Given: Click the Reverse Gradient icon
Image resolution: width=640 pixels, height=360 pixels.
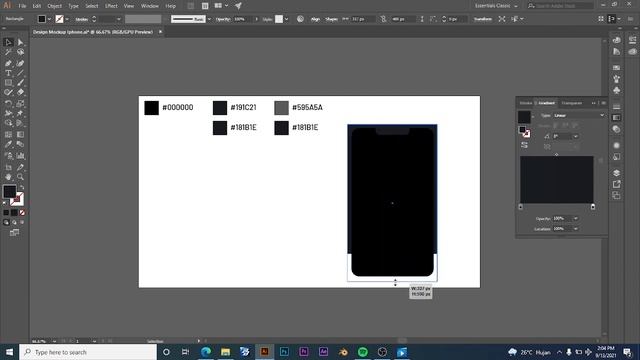Looking at the screenshot, I should point(524,145).
